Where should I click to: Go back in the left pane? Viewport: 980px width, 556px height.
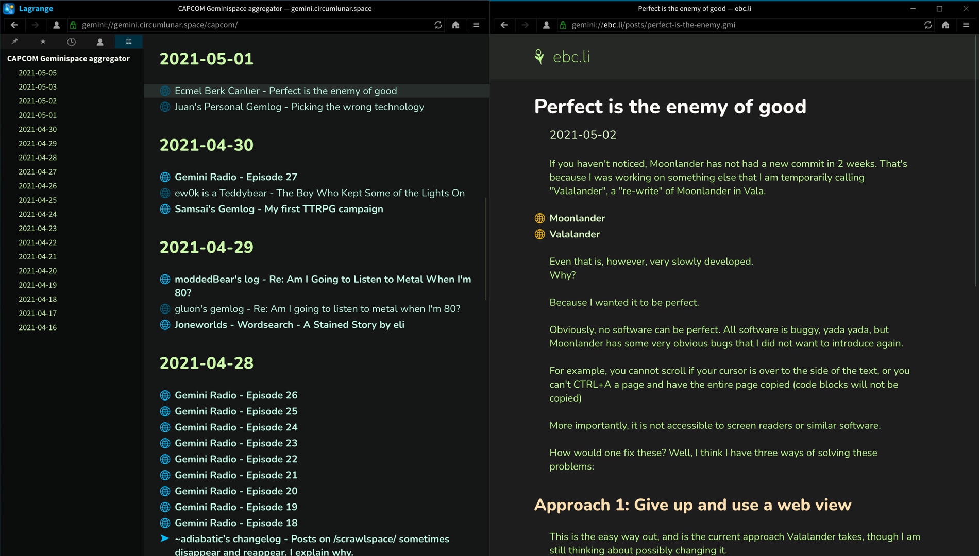pyautogui.click(x=14, y=25)
